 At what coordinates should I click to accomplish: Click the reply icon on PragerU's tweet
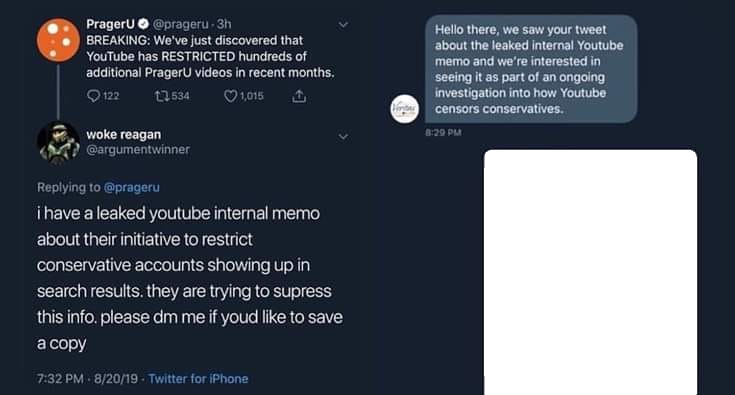click(x=94, y=96)
